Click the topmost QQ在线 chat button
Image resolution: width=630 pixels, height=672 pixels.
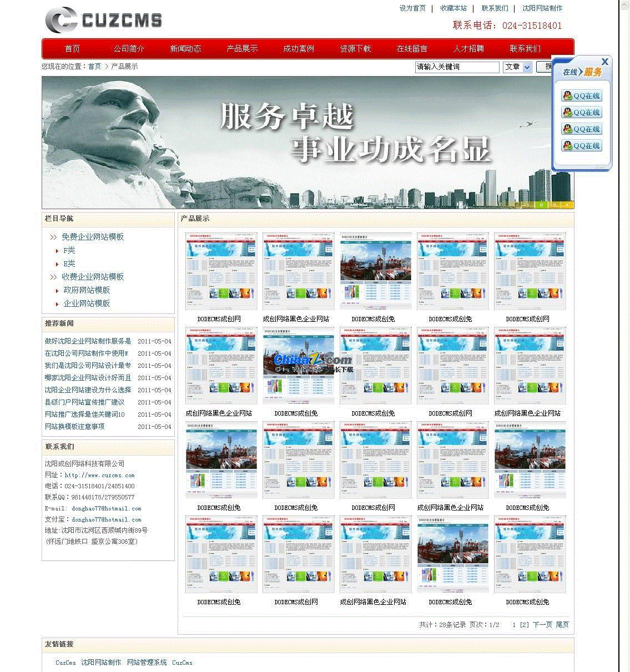pyautogui.click(x=581, y=95)
